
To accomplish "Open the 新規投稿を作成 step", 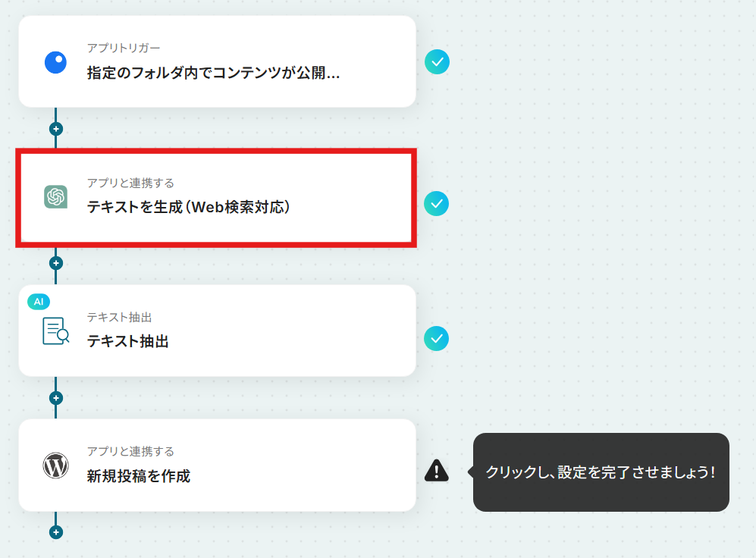I will 217,466.
